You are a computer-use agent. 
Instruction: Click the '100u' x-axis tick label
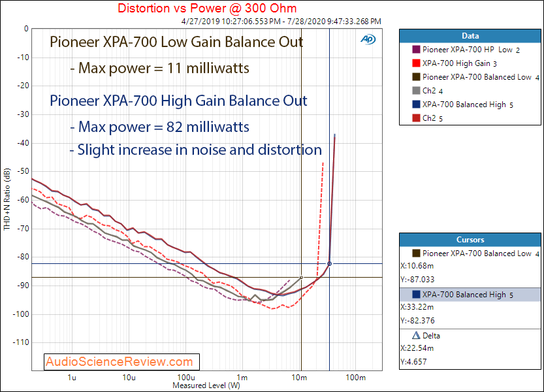click(x=186, y=378)
